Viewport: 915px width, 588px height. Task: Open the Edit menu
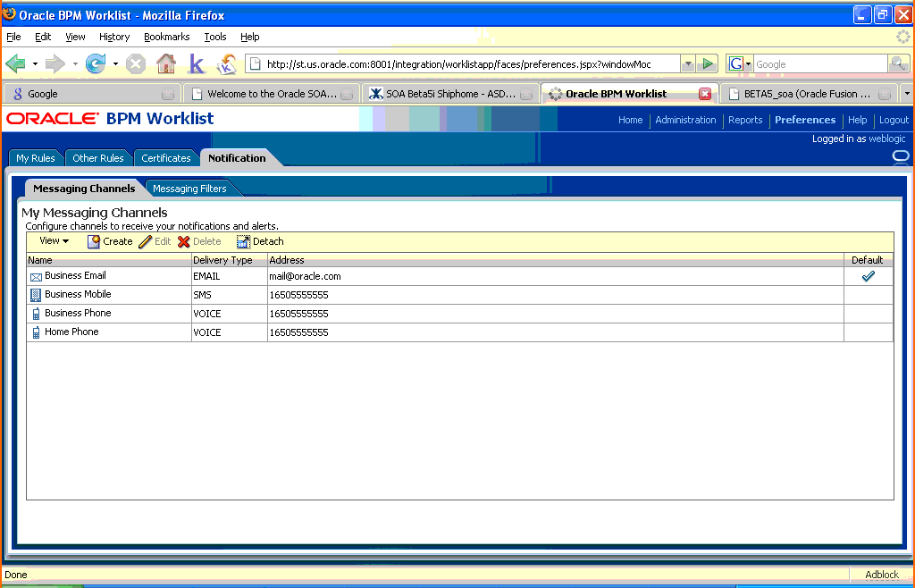[x=43, y=37]
